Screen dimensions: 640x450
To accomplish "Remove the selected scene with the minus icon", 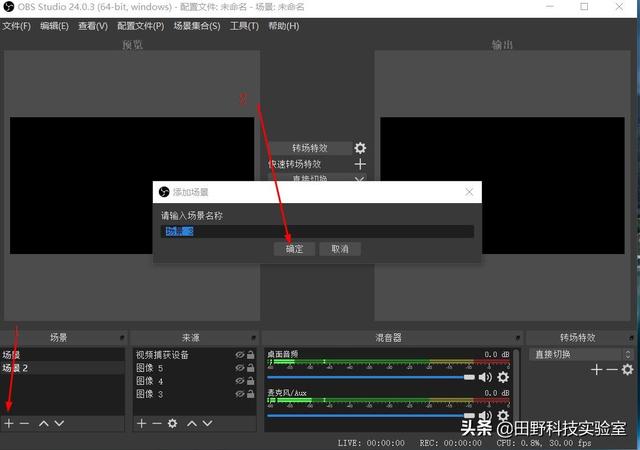I will [24, 423].
